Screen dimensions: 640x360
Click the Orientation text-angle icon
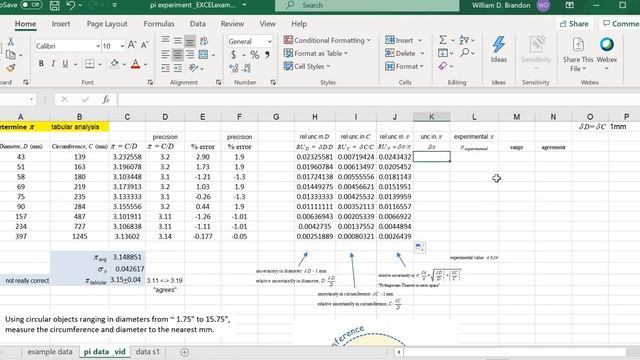(x=193, y=68)
